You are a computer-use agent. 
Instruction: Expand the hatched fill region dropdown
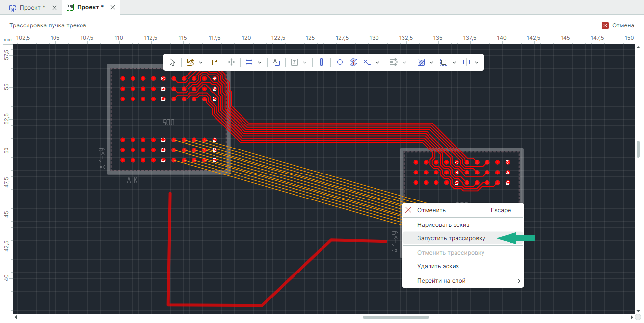(431, 62)
